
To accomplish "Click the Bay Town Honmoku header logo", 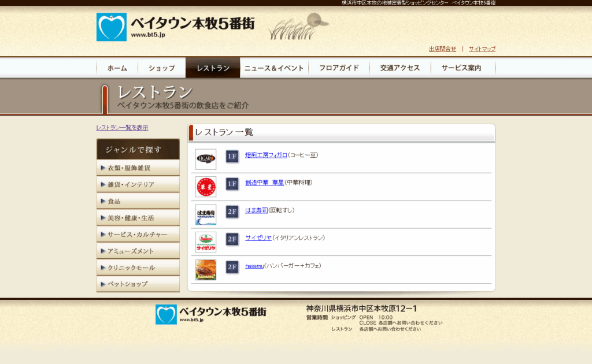I will pyautogui.click(x=175, y=27).
